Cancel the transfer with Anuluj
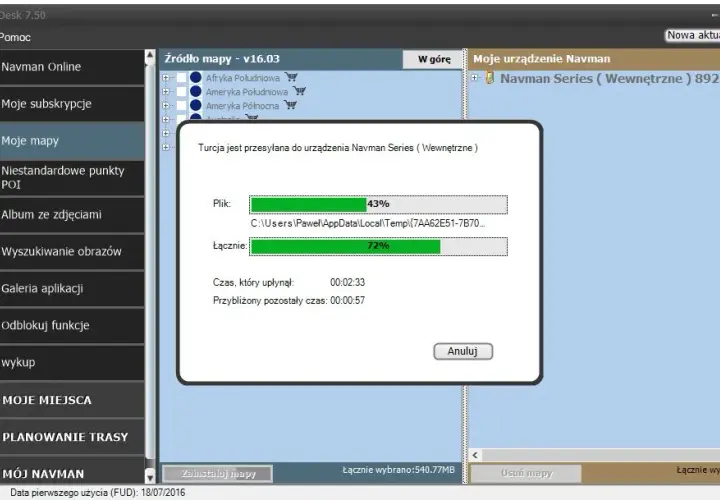 [463, 351]
